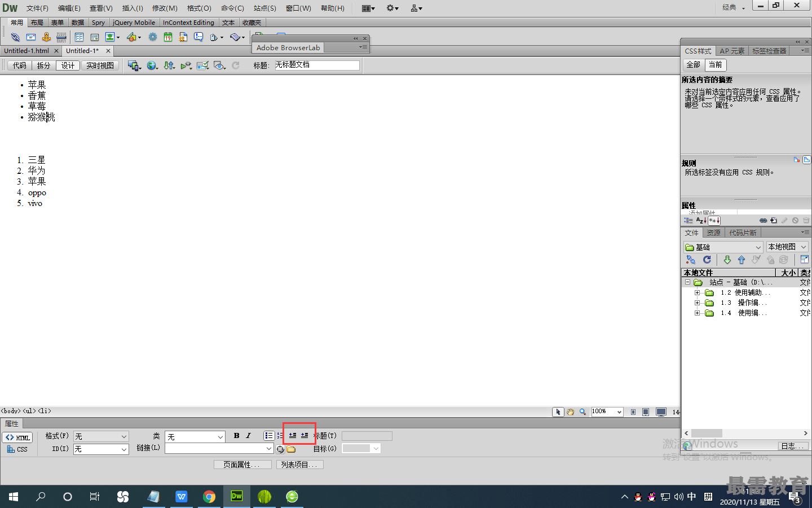Viewport: 812px width, 508px height.
Task: Switch to Code view (代码)
Action: click(20, 65)
